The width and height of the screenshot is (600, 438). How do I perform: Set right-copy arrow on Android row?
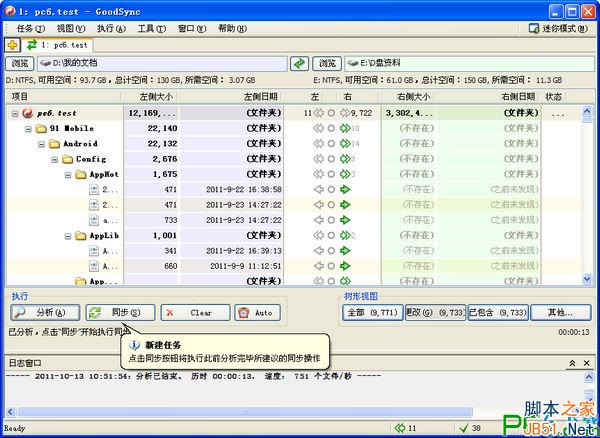345,144
